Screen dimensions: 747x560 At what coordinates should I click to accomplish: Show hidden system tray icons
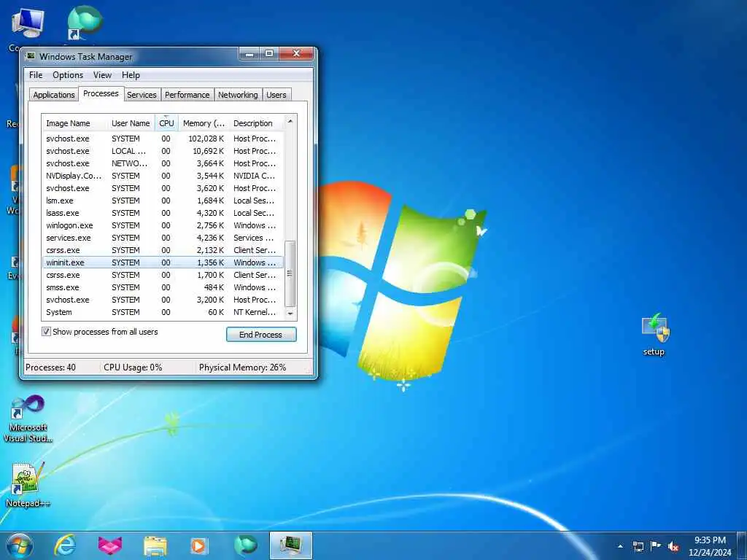(x=620, y=546)
